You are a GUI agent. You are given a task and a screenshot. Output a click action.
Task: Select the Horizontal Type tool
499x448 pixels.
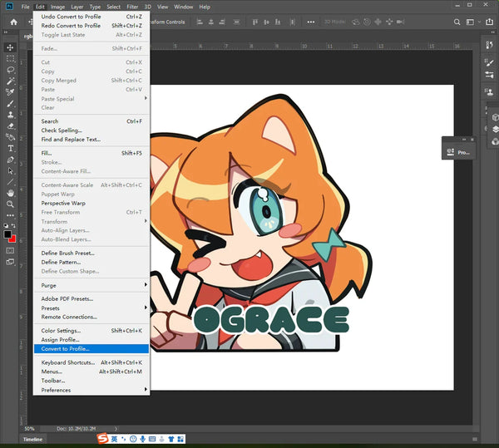[x=10, y=149]
